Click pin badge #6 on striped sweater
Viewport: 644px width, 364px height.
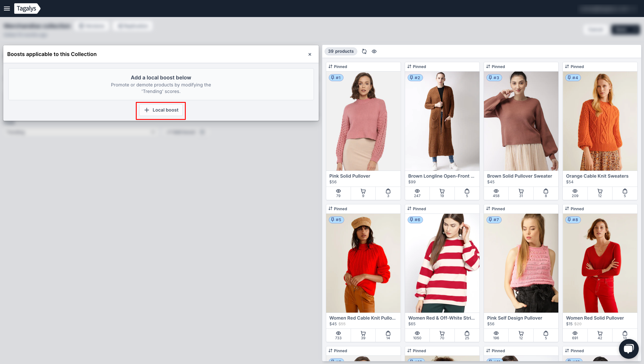[x=415, y=220]
